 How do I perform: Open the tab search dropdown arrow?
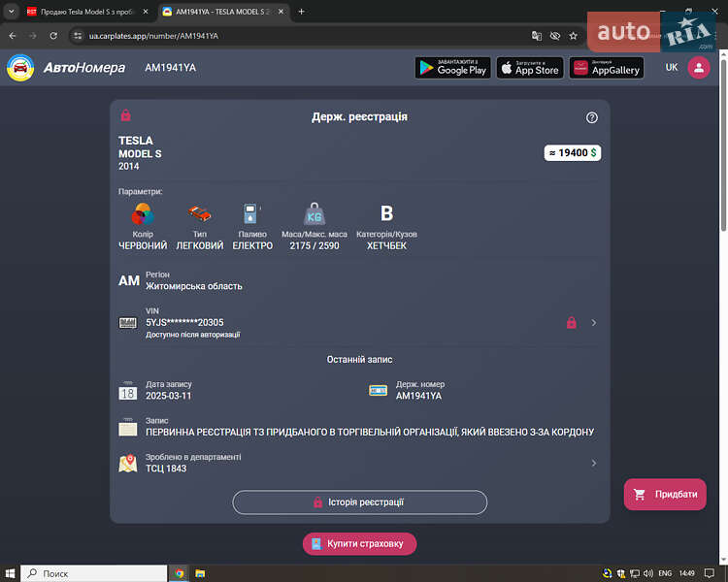12,12
